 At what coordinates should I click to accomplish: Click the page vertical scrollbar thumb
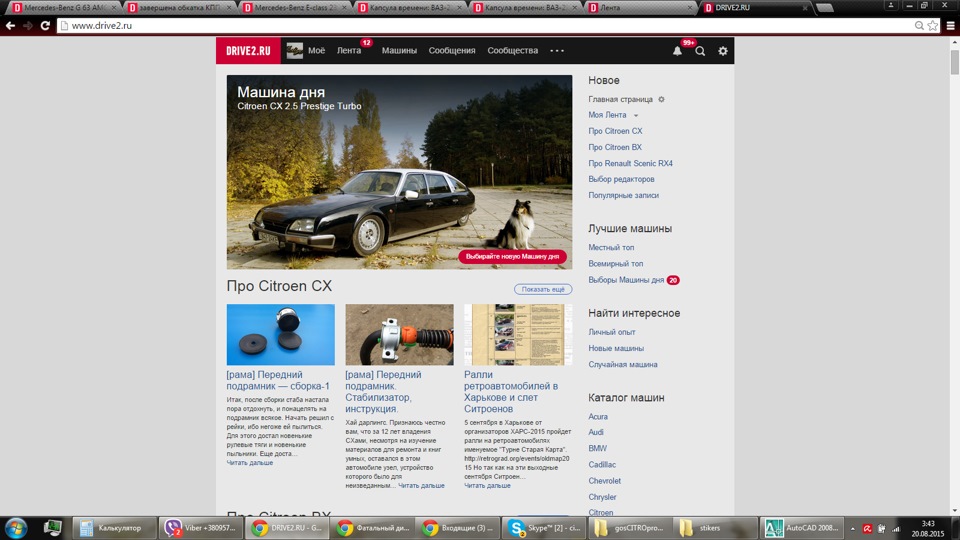[954, 62]
